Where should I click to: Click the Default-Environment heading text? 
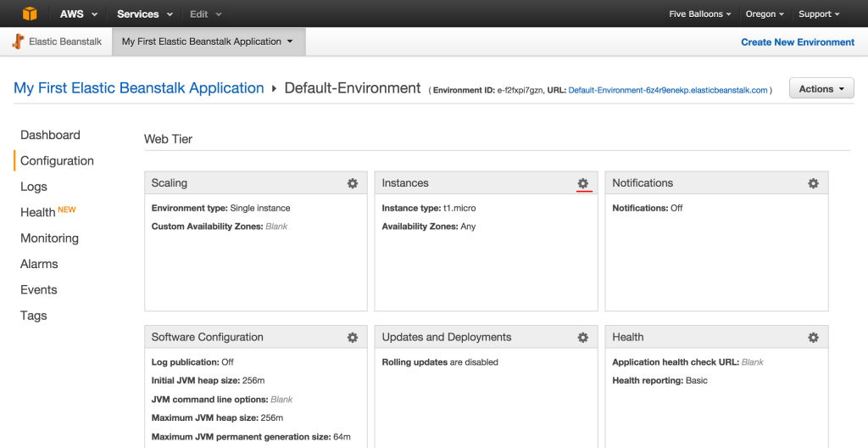[x=353, y=88]
